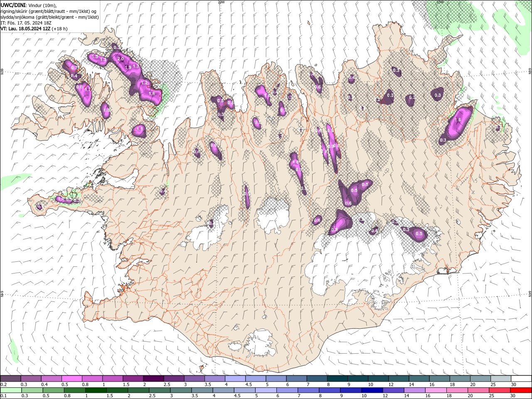532x399 pixels.
Task: Select white purple-row swatch starting at 30
Action: (x=521, y=379)
